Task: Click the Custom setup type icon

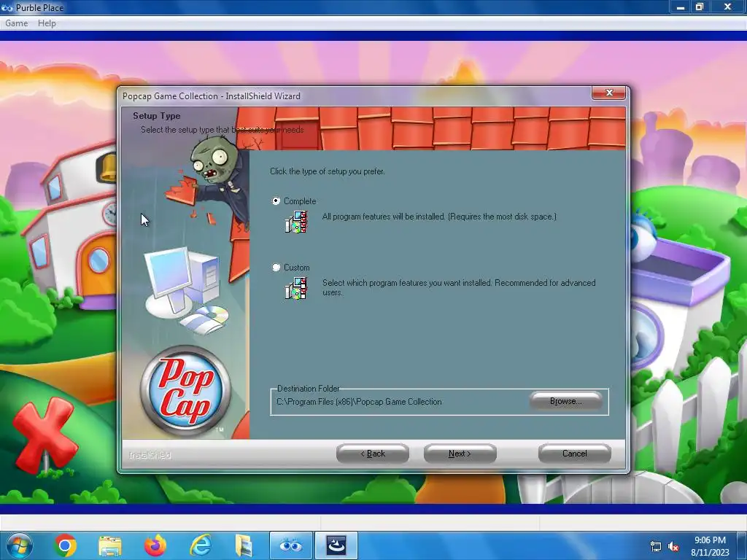Action: pyautogui.click(x=296, y=289)
